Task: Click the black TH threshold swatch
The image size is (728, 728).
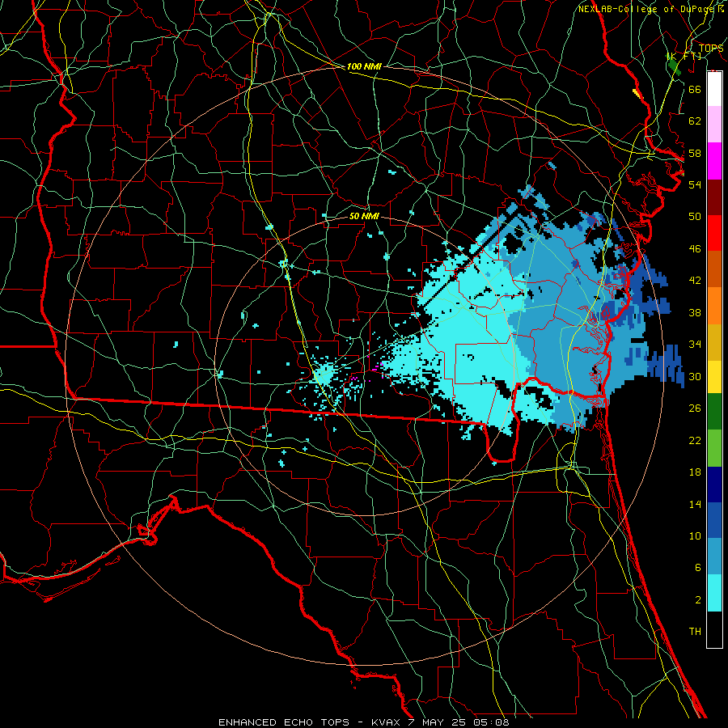Action: click(714, 629)
